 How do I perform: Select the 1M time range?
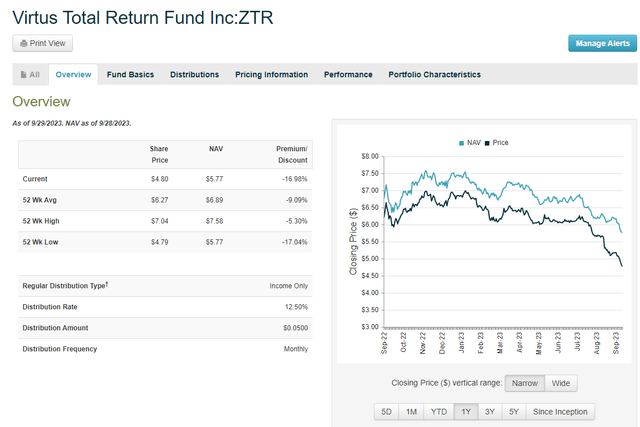click(x=411, y=411)
